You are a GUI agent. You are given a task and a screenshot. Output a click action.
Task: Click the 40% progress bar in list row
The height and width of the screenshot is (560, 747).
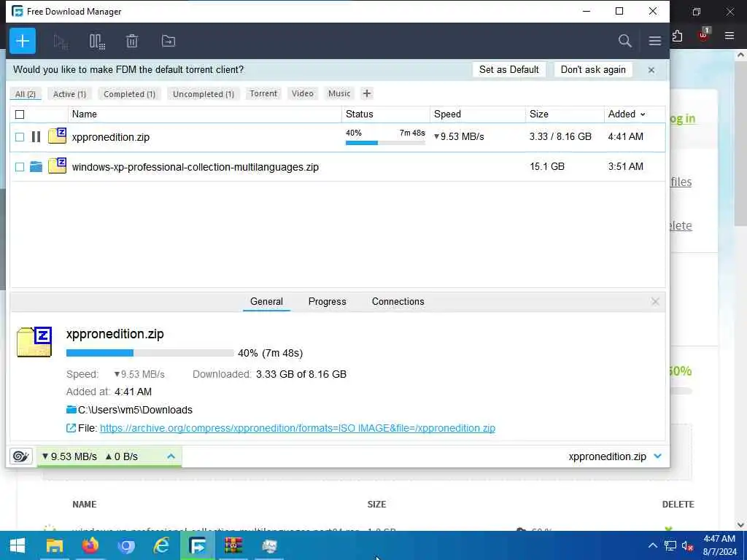tap(385, 142)
